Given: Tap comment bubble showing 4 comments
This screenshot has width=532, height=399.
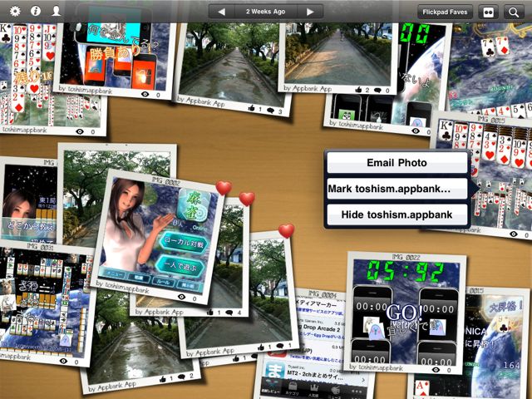Looking at the screenshot, I should 229,313.
